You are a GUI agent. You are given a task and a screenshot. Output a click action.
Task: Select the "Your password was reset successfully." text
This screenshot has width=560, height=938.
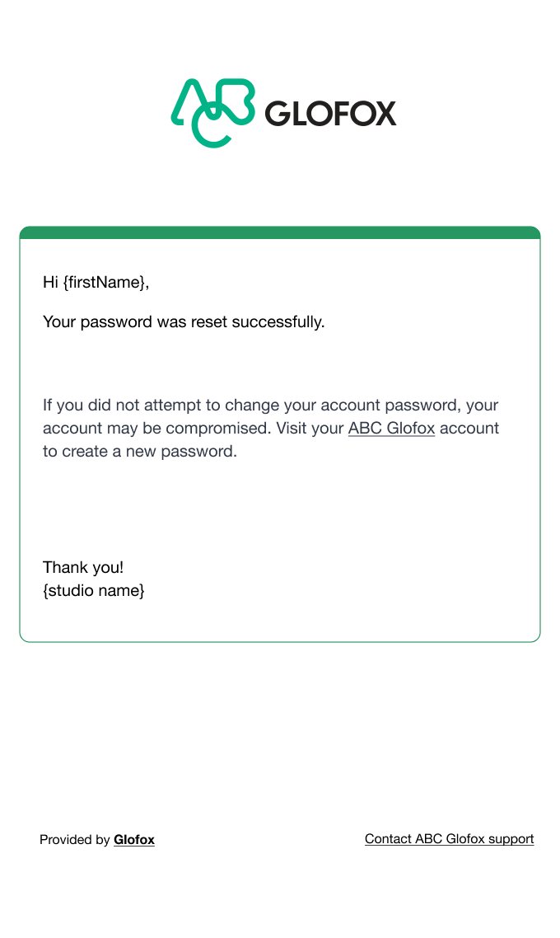coord(184,321)
